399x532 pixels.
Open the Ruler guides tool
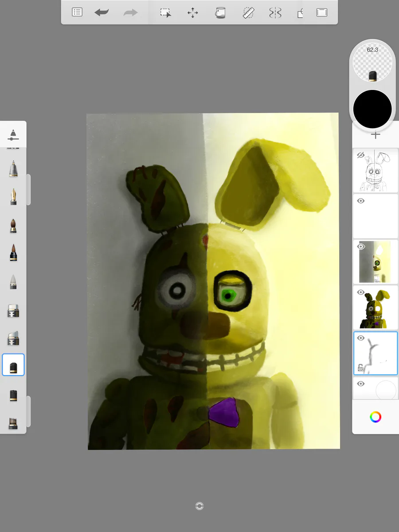coord(248,13)
